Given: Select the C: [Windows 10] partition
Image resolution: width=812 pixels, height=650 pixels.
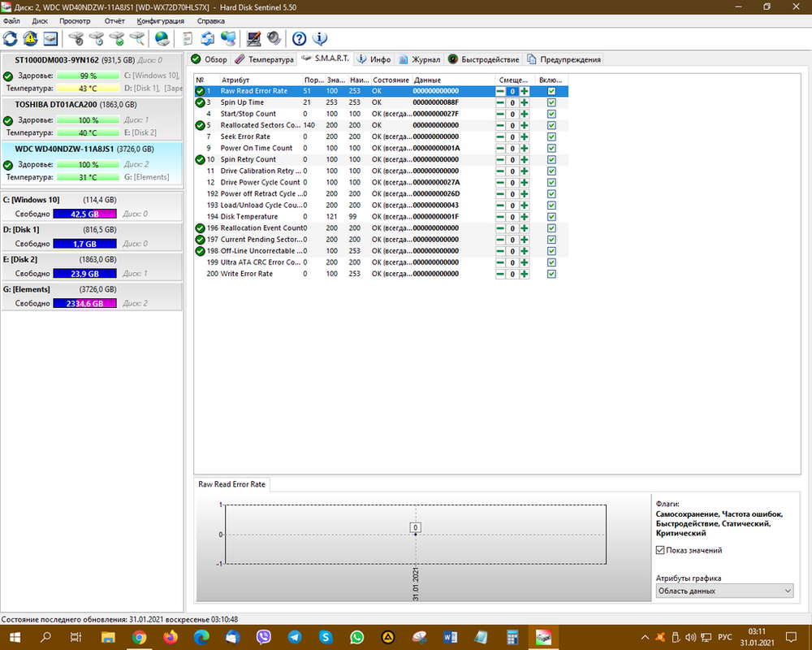Looking at the screenshot, I should tap(93, 206).
